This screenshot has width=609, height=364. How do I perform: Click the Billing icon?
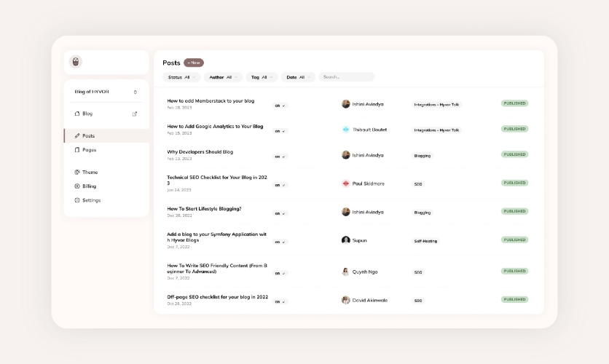[77, 186]
